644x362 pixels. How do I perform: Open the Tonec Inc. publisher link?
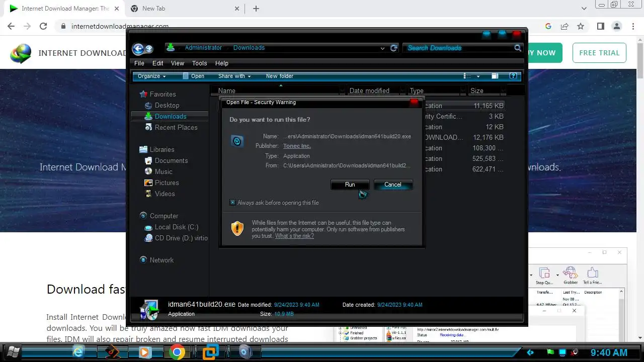pyautogui.click(x=297, y=146)
